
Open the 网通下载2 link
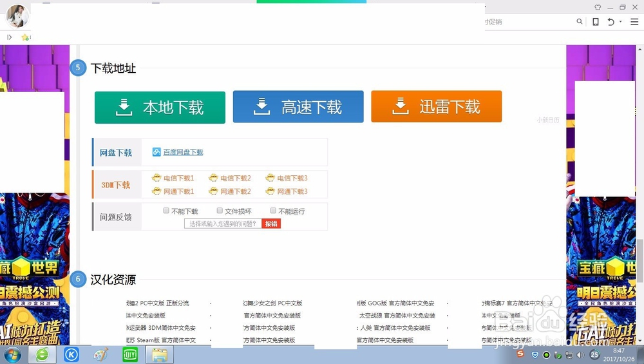pyautogui.click(x=235, y=191)
